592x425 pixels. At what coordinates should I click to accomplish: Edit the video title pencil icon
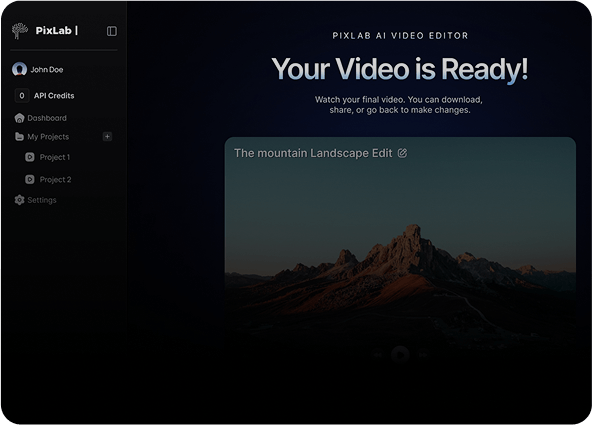(402, 153)
